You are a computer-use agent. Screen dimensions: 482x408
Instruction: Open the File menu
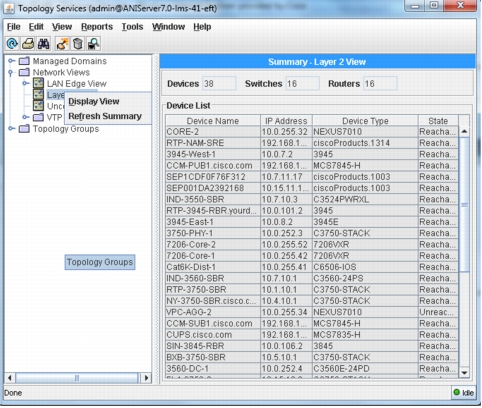pyautogui.click(x=14, y=27)
